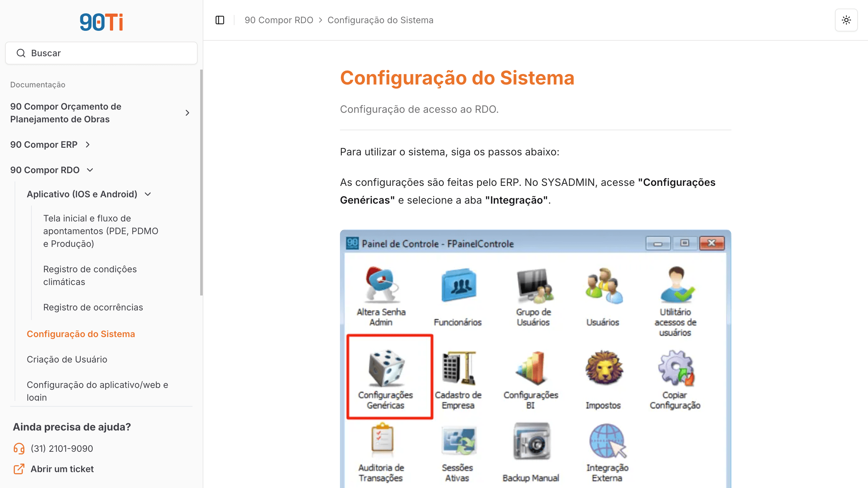Click the external link ticket icon
The width and height of the screenshot is (868, 488).
click(x=19, y=469)
